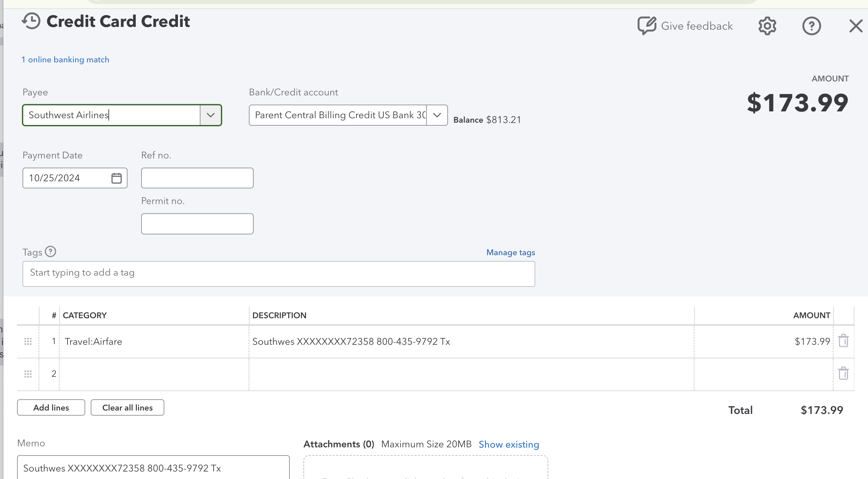
Task: Click the Tags help icon
Action: [51, 252]
